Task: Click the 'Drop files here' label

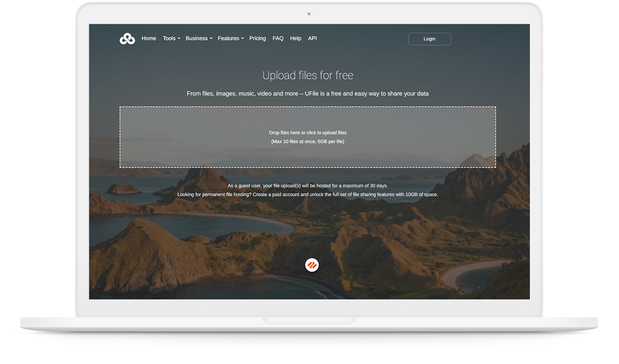Action: coord(308,132)
